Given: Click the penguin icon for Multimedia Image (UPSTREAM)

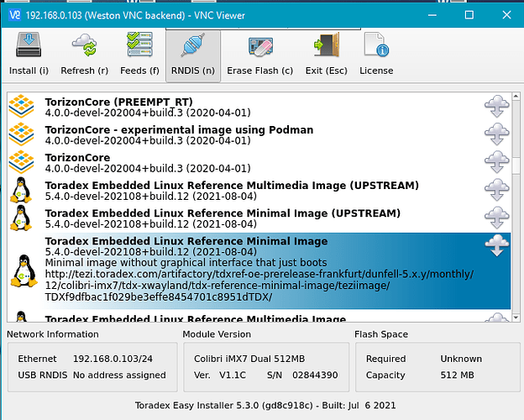Looking at the screenshot, I should (x=21, y=190).
